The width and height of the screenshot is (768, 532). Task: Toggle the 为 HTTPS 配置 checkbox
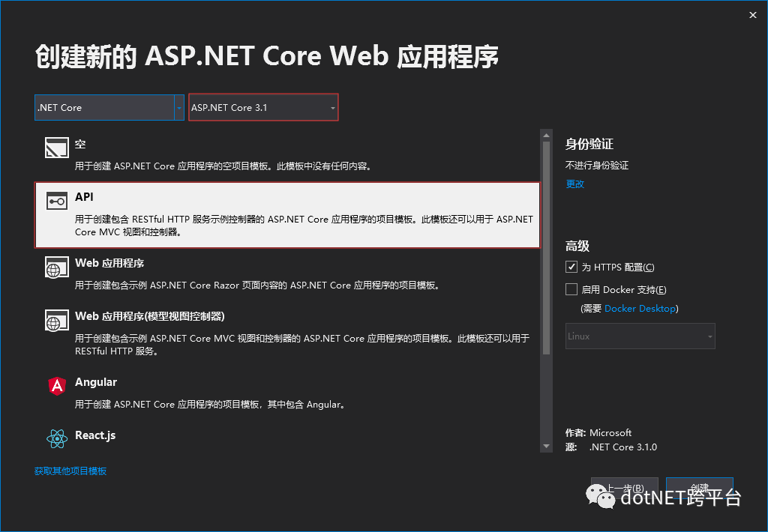point(571,267)
